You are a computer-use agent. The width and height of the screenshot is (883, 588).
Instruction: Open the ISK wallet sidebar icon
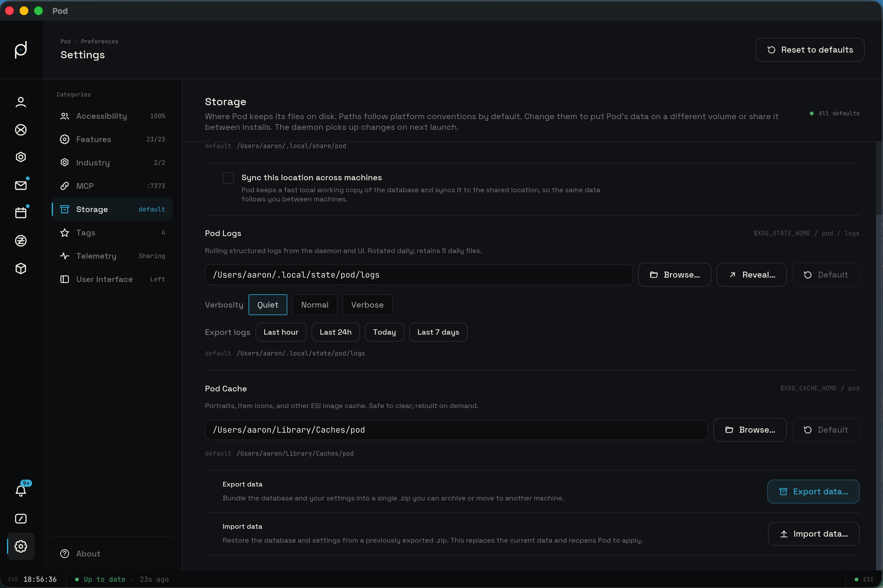pos(20,241)
